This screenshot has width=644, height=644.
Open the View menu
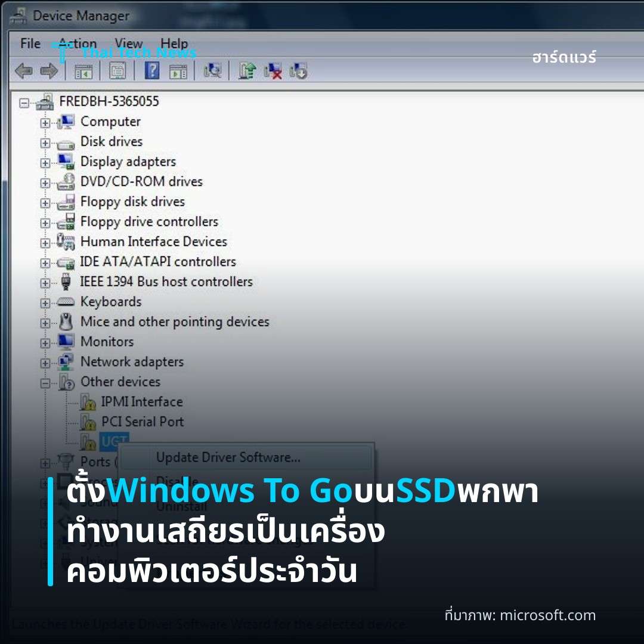129,43
